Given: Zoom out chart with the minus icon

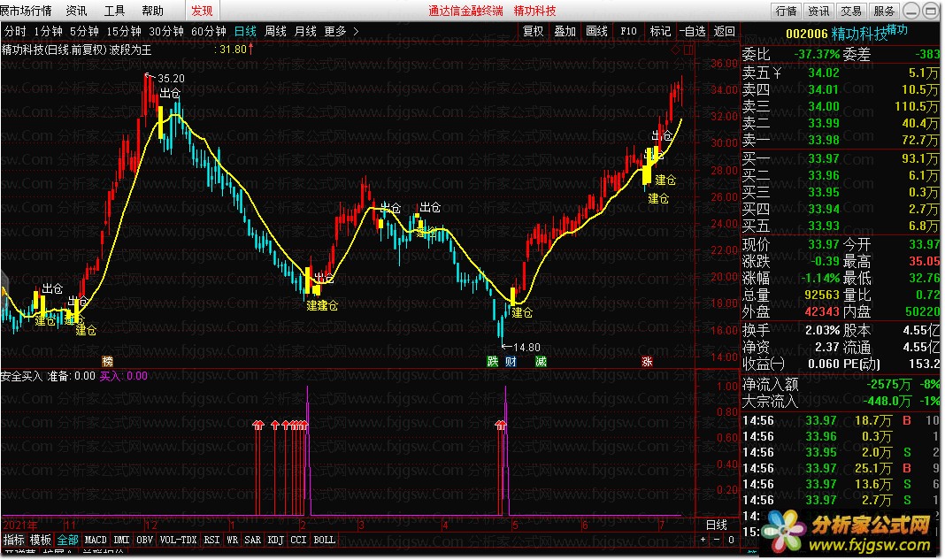Looking at the screenshot, I should (717, 540).
